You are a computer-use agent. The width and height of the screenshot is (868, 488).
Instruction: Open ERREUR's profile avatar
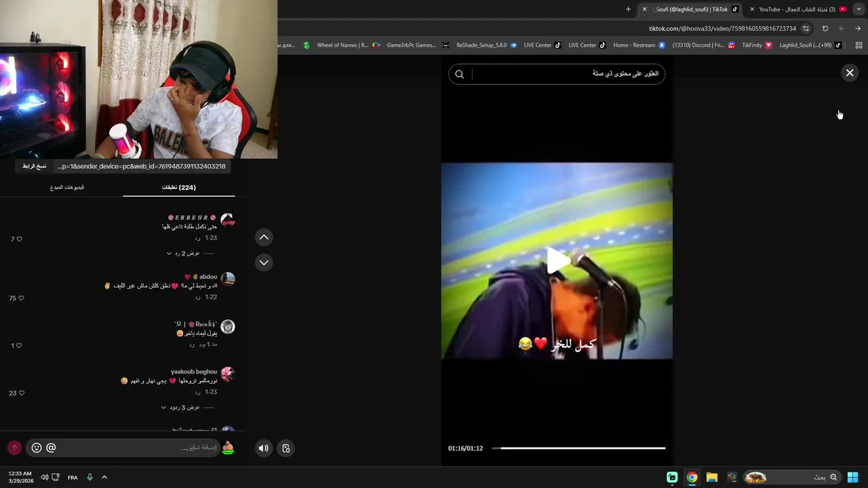point(228,220)
